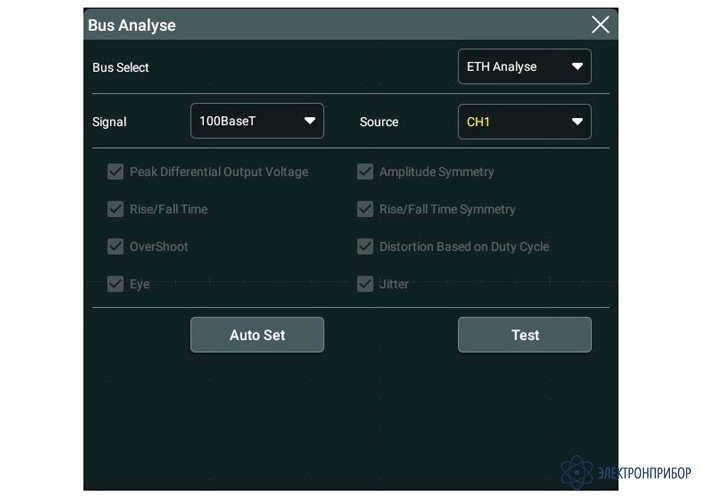Uncheck the Amplitude Symmetry checkbox

(365, 172)
